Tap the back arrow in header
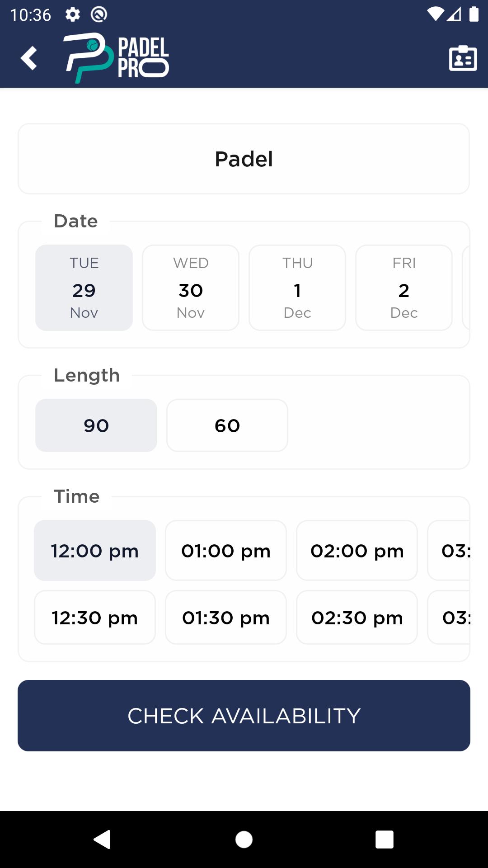The image size is (488, 868). 29,58
